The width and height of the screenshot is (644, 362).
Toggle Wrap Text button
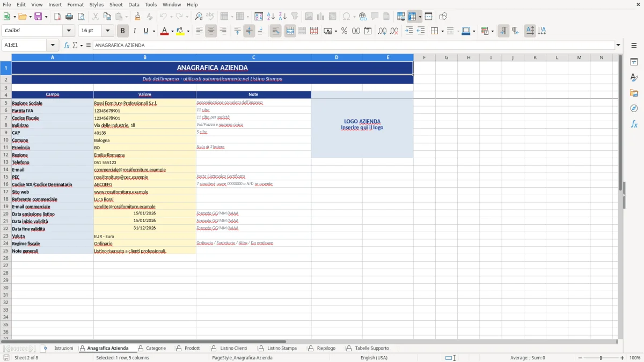coord(275,31)
